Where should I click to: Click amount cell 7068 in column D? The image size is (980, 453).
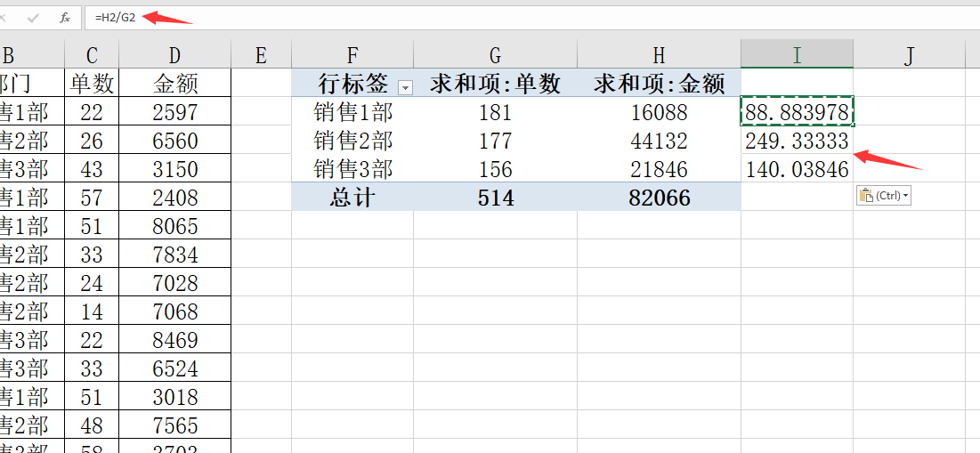[175, 311]
